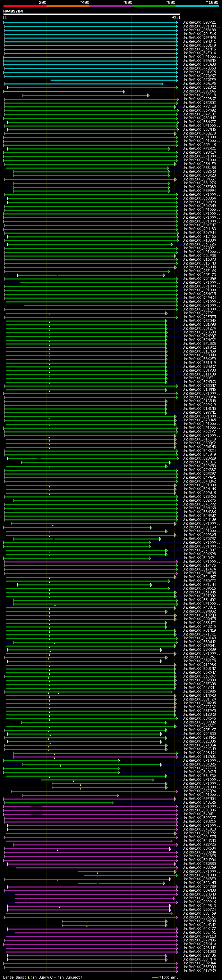
Task: Open hit UniRef100_B4PAP1
Action: [199, 477]
